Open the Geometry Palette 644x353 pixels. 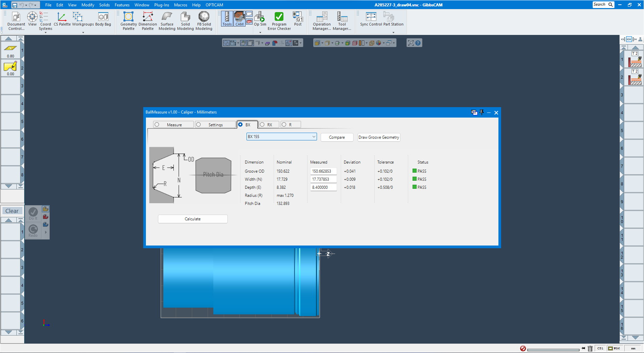pos(128,21)
